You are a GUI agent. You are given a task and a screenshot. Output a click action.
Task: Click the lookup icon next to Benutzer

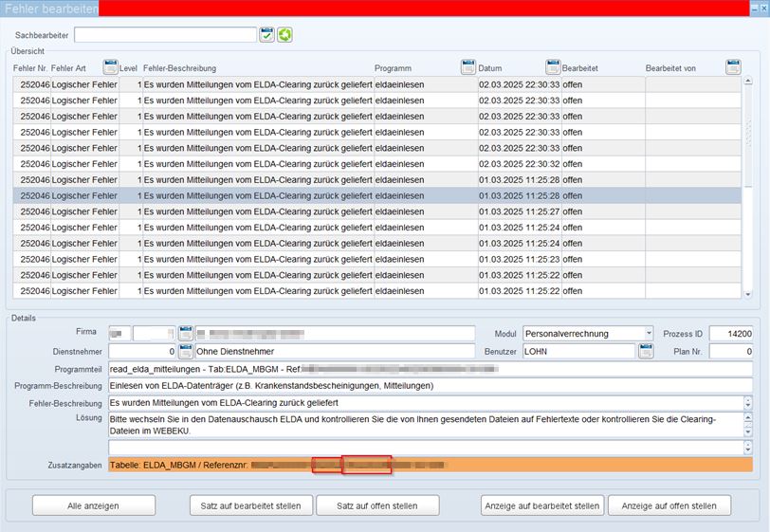click(646, 352)
